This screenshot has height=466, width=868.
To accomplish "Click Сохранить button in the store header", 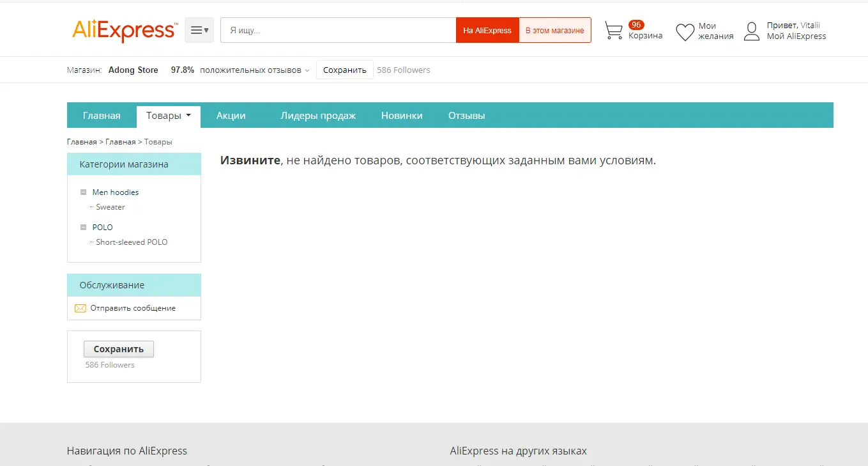I will (345, 70).
